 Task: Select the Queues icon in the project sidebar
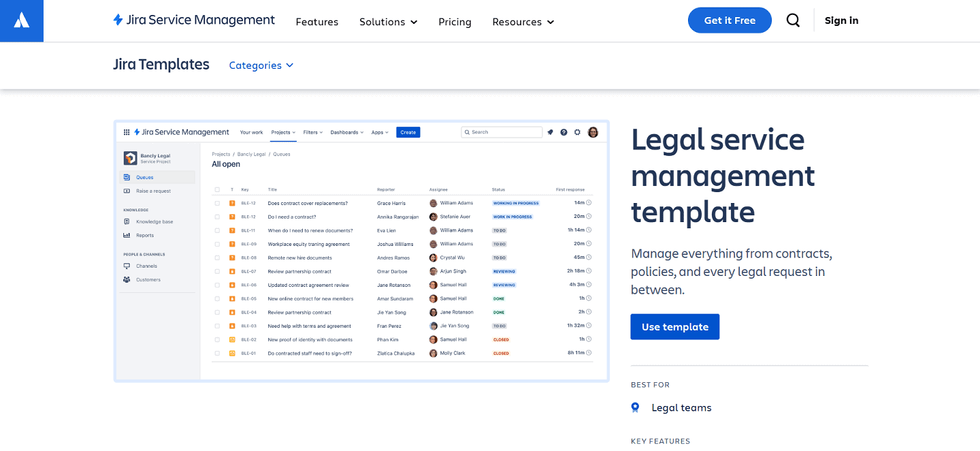pos(127,177)
